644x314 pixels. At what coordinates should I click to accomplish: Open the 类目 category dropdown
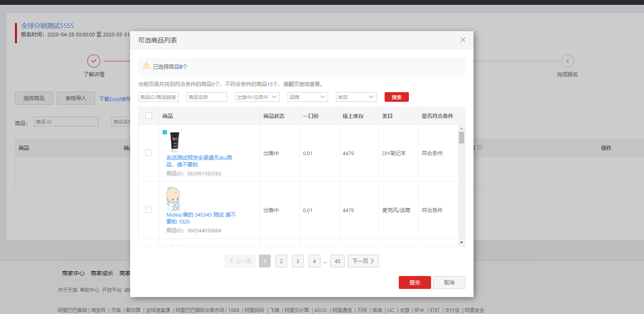point(356,97)
